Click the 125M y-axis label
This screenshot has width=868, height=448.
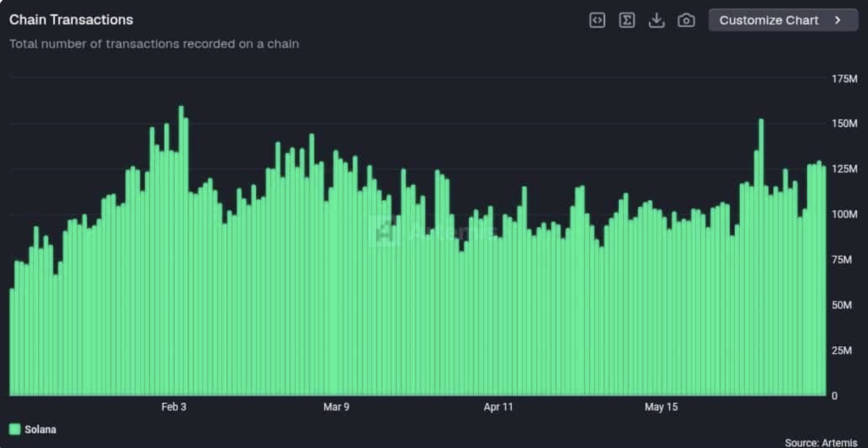click(844, 169)
